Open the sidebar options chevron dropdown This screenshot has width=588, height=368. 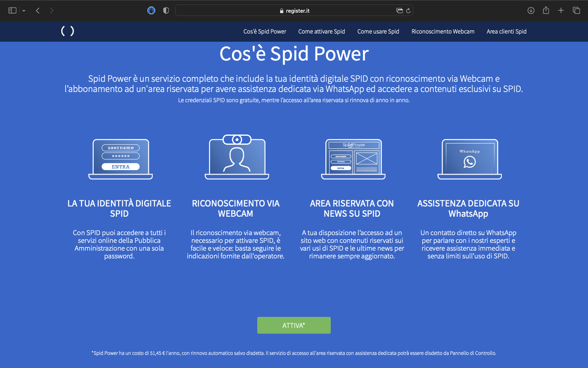pos(23,10)
